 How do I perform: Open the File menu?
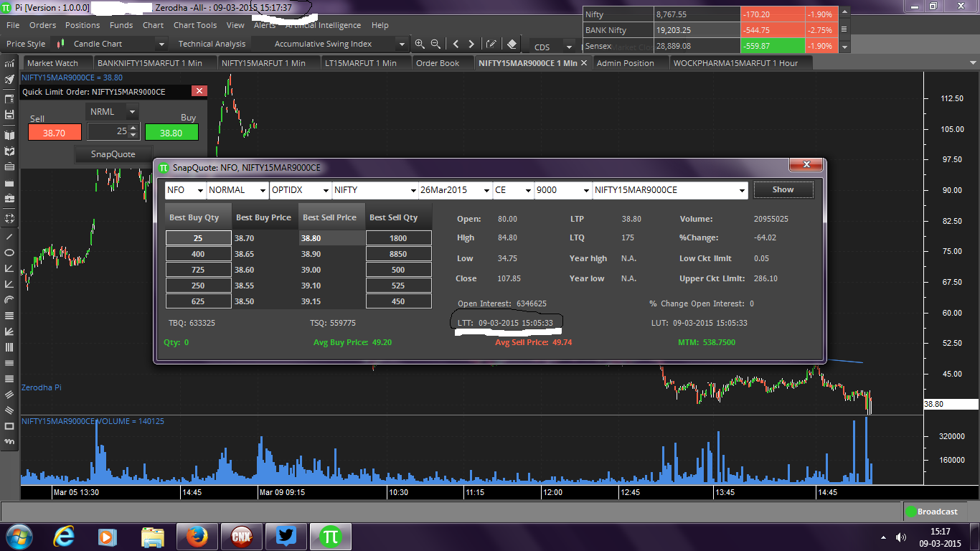pyautogui.click(x=13, y=25)
